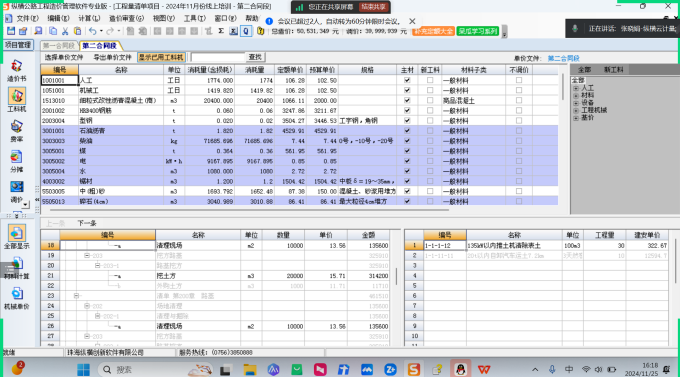Open the 分摊 sidebar panel

coord(16,161)
